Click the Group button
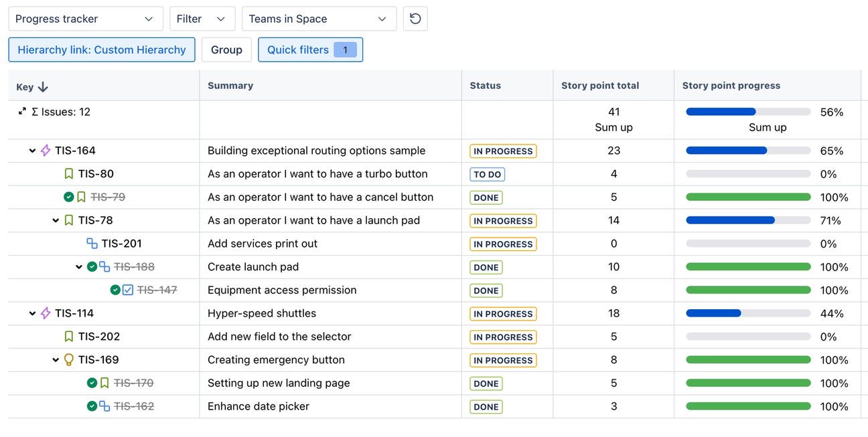Viewport: 868px width, 437px height. (x=226, y=50)
